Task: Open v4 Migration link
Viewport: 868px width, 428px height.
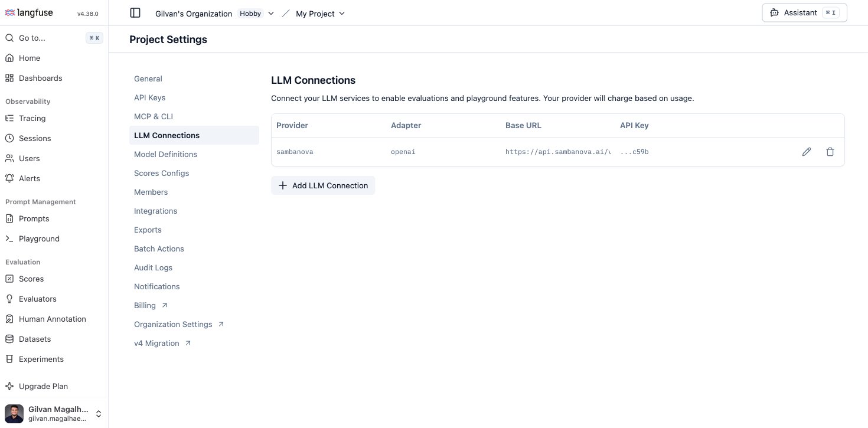Action: click(194, 343)
